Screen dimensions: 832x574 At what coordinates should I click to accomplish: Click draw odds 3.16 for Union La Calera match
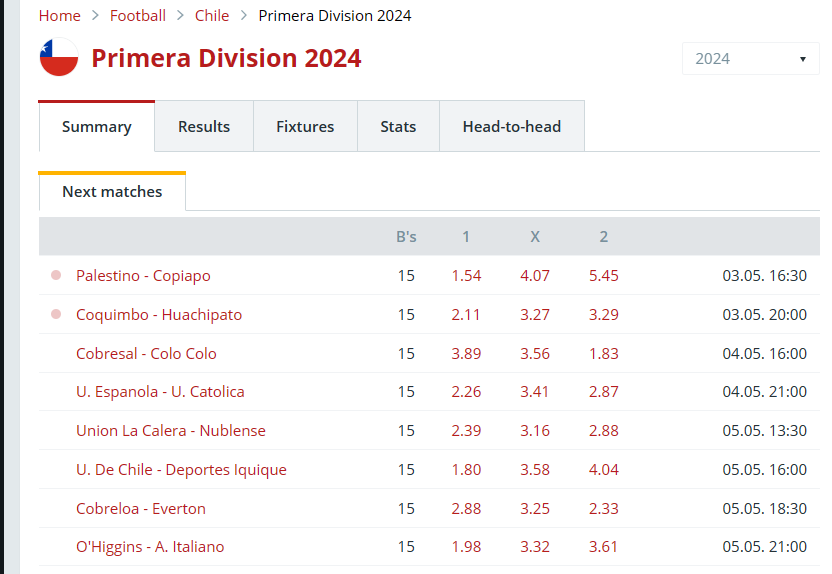point(534,430)
